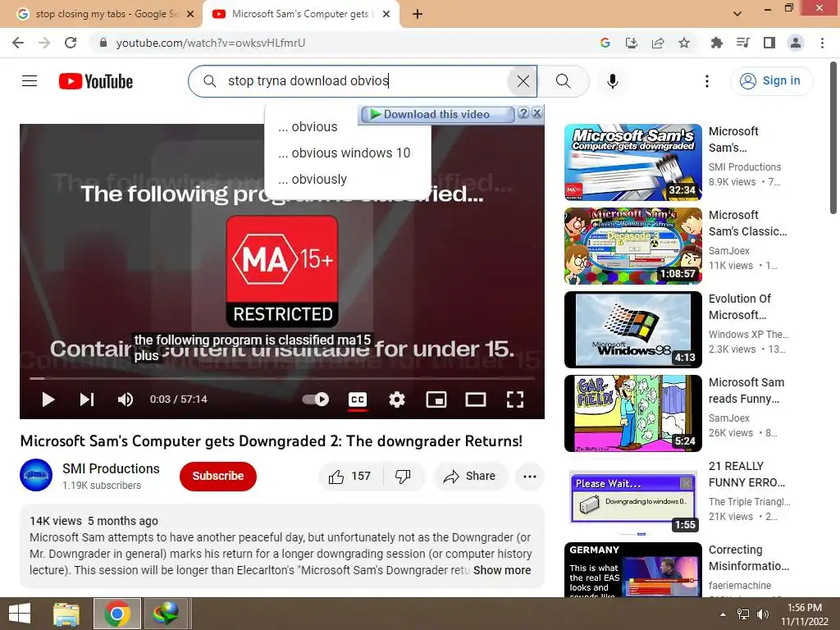Image resolution: width=840 pixels, height=630 pixels.
Task: Open Microsoft Sam's Classic video thumbnail
Action: point(633,246)
